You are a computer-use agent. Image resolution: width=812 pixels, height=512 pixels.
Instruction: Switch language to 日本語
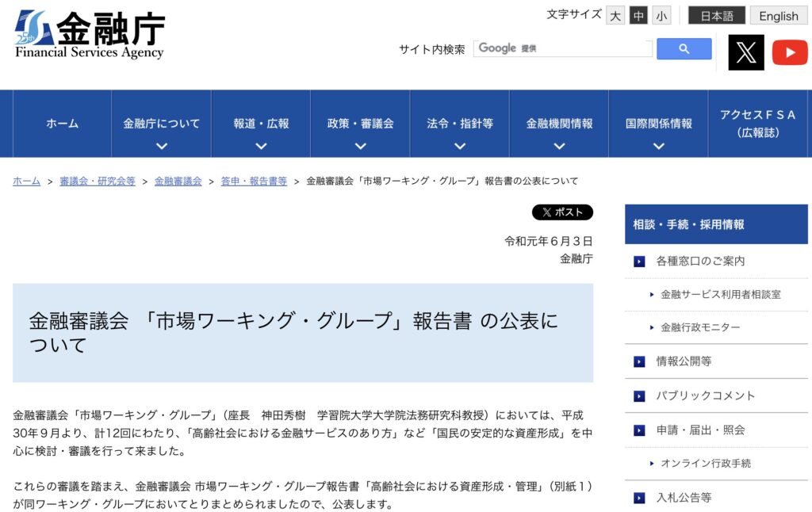[x=717, y=16]
